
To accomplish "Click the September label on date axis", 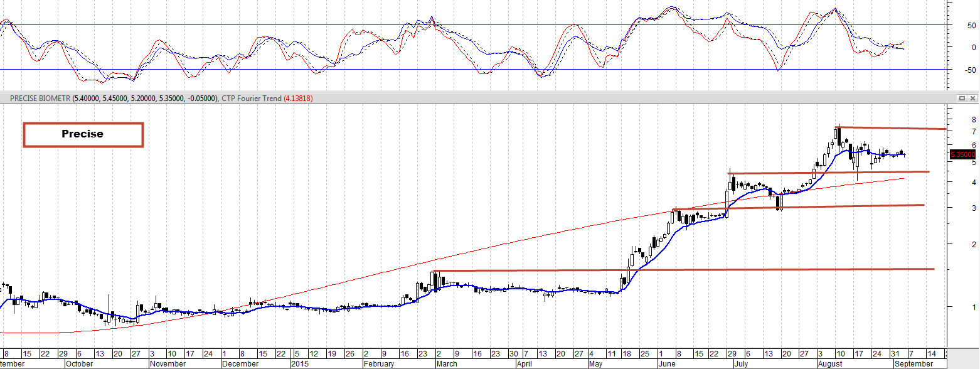I will point(914,363).
